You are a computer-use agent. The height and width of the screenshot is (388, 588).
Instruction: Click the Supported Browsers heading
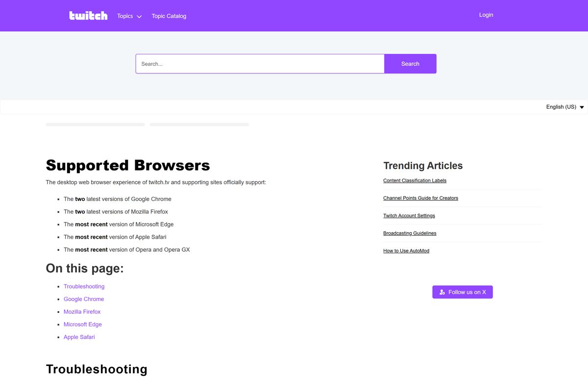click(128, 166)
